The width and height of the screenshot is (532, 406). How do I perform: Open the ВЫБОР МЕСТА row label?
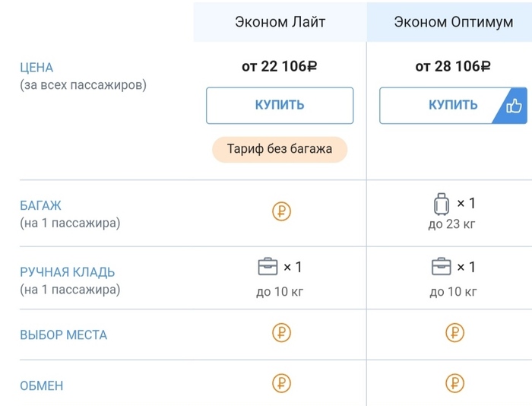click(63, 335)
